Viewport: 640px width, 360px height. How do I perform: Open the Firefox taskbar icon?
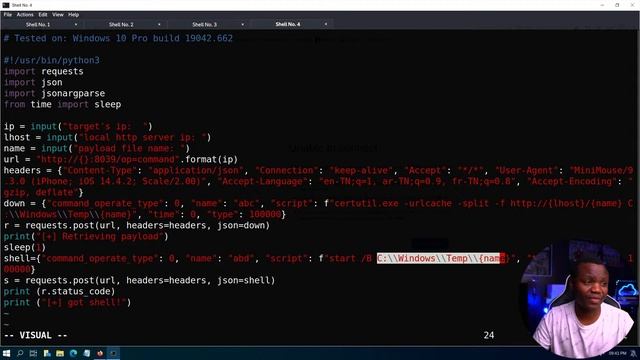(100, 353)
